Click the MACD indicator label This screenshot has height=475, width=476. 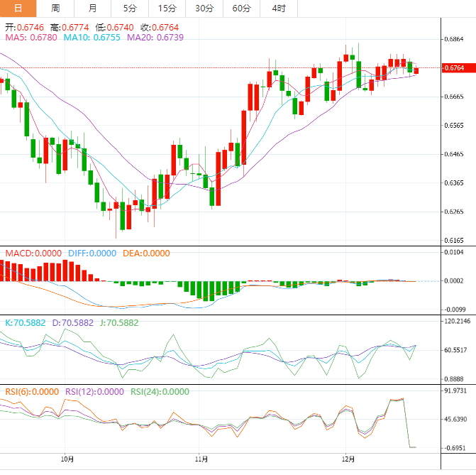[x=33, y=253]
